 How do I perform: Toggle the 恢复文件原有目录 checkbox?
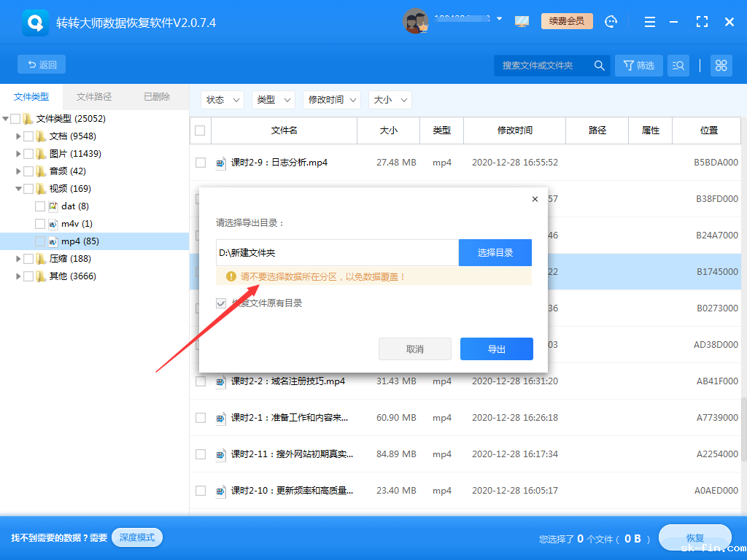coord(220,303)
